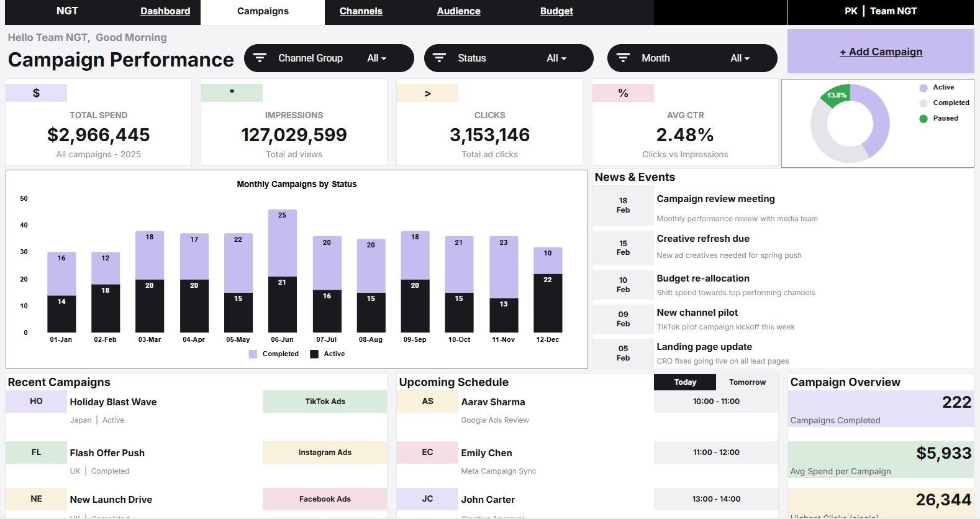Click the HO campaign initials badge
This screenshot has width=980, height=519.
point(36,402)
